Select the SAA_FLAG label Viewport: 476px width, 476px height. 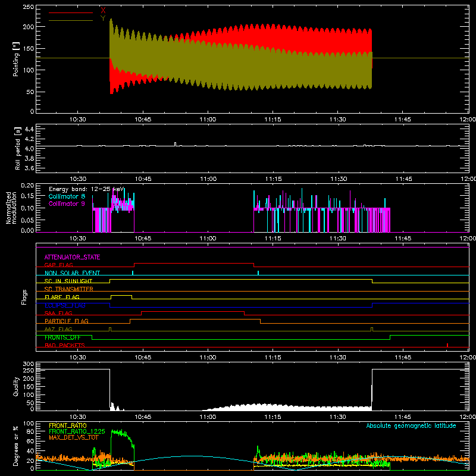pyautogui.click(x=58, y=313)
